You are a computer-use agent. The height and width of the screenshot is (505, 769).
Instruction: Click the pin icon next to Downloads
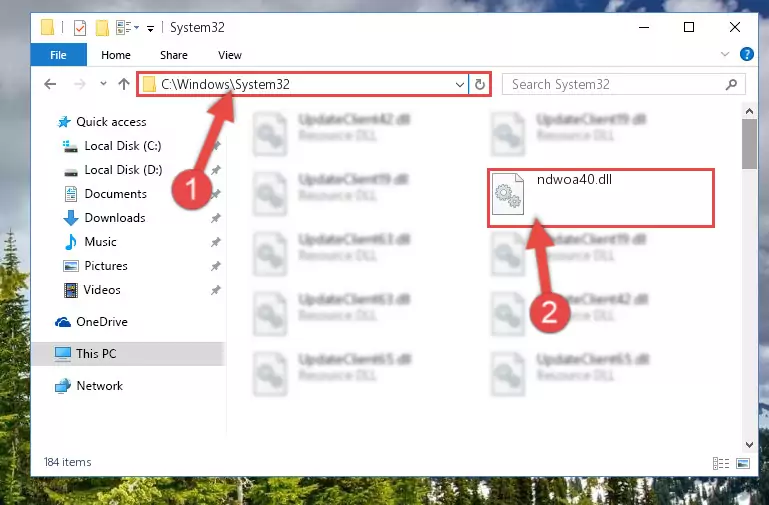click(215, 218)
